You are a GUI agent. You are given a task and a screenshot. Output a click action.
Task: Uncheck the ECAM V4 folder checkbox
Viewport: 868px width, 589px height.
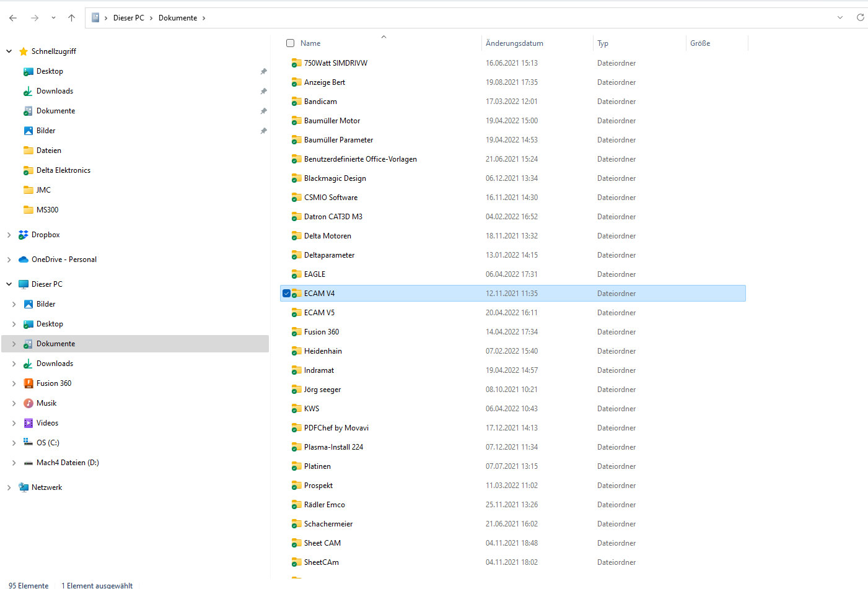(x=286, y=294)
